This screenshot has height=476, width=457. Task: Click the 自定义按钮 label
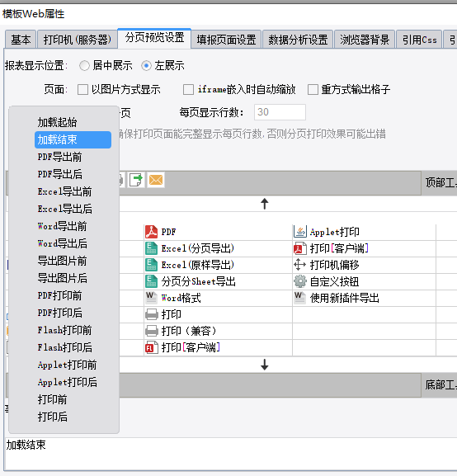(x=334, y=281)
